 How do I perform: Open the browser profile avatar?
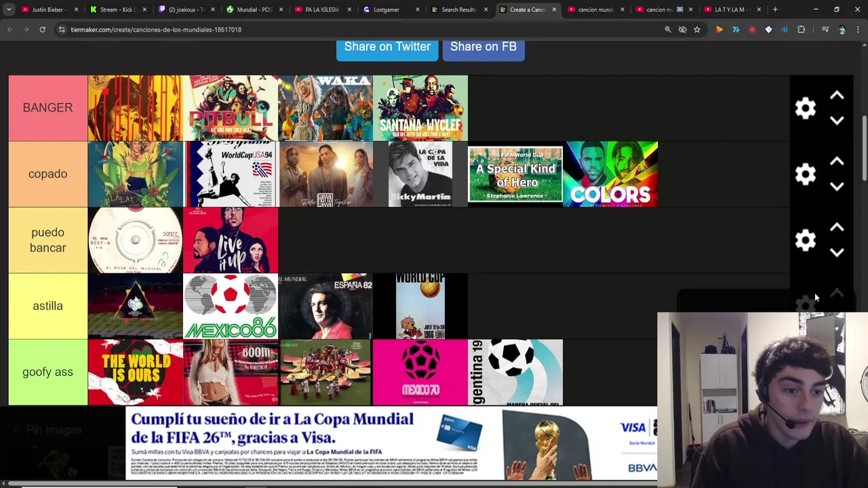click(842, 30)
